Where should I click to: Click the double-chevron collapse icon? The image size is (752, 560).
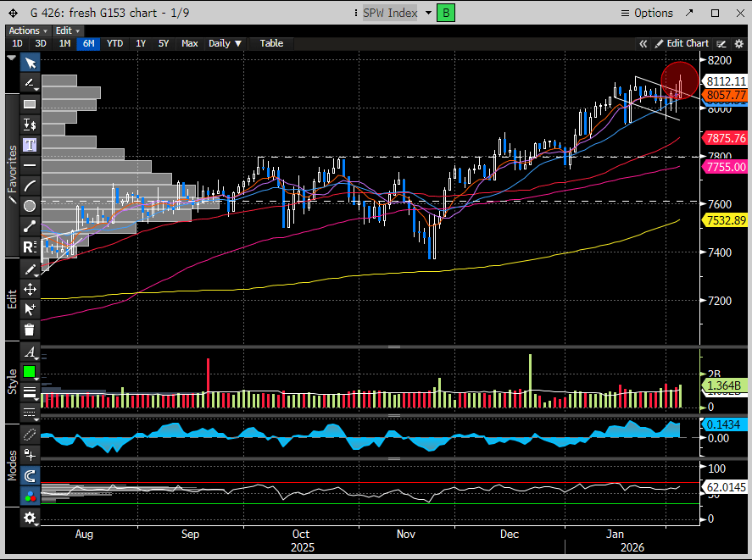pos(643,43)
